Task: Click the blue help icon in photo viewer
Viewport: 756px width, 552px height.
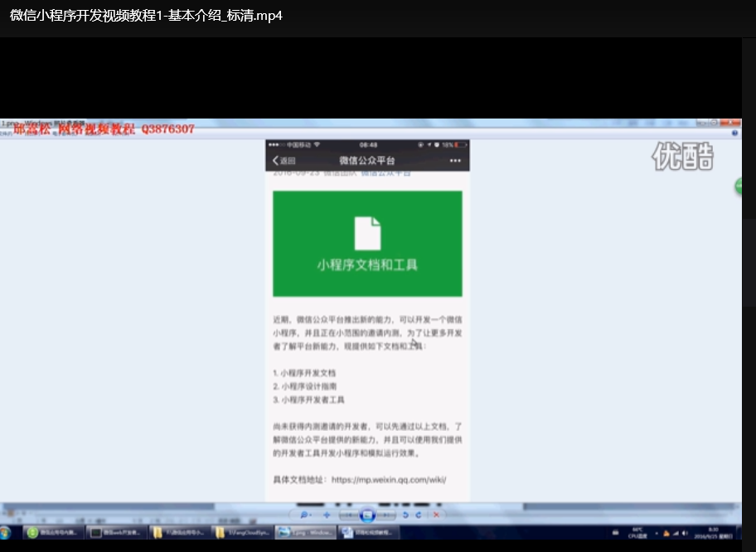Action: pyautogui.click(x=734, y=133)
